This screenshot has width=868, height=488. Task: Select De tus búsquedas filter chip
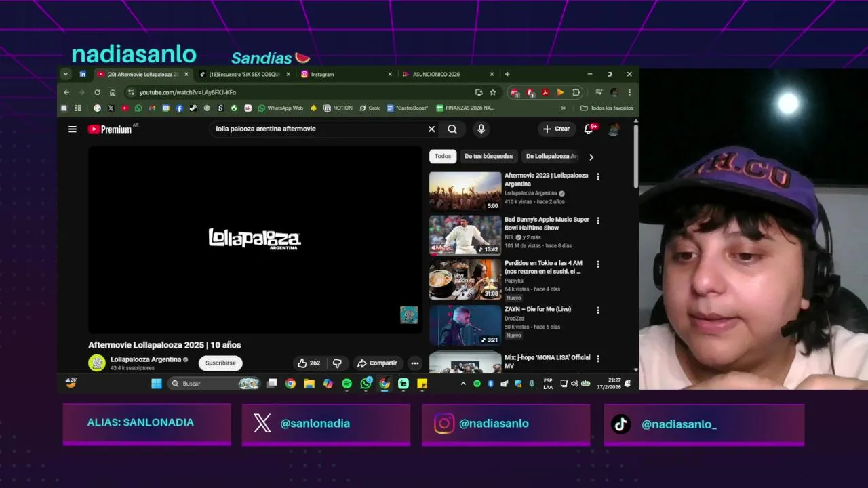click(488, 156)
